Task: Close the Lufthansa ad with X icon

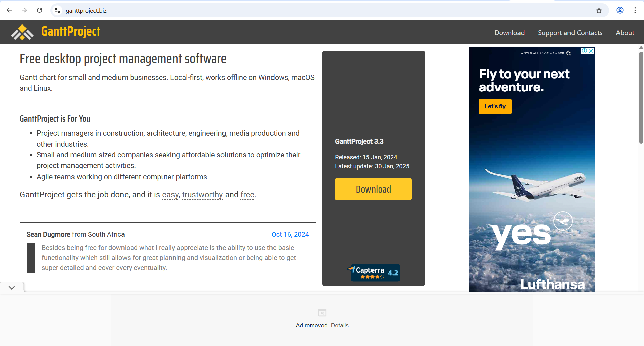Action: click(591, 51)
